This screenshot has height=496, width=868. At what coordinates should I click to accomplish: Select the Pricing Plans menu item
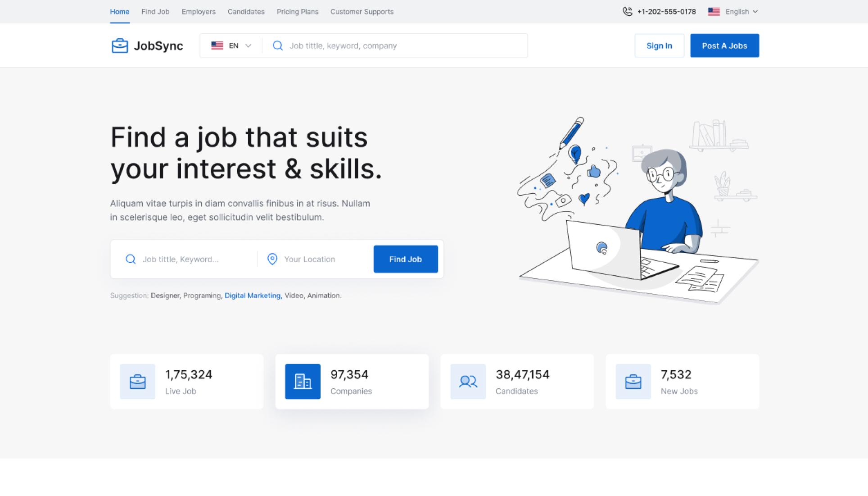point(298,11)
